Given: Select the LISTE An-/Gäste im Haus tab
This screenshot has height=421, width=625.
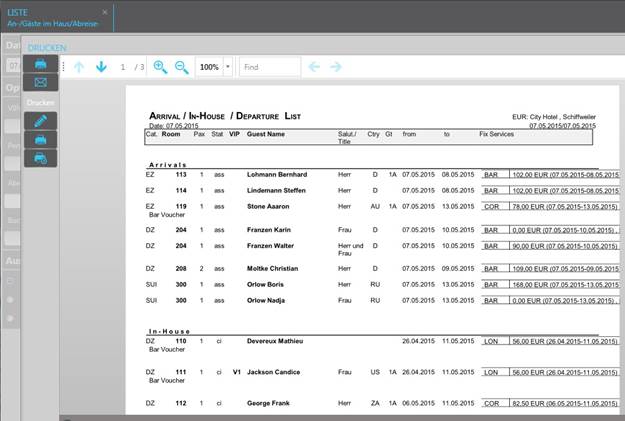Looking at the screenshot, I should coord(52,17).
